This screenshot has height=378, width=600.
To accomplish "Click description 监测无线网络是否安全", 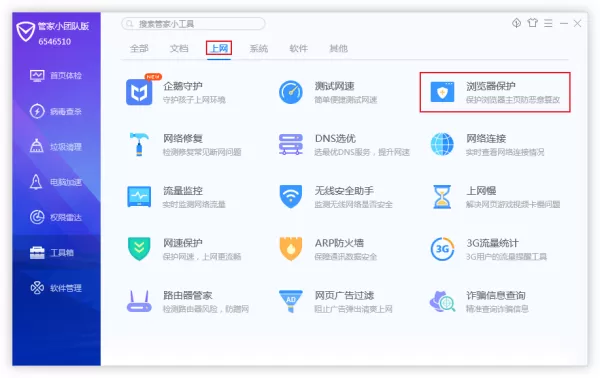I will 354,204.
